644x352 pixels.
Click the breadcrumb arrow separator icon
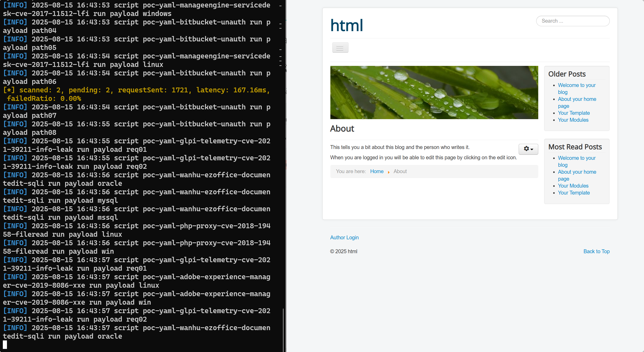(389, 172)
